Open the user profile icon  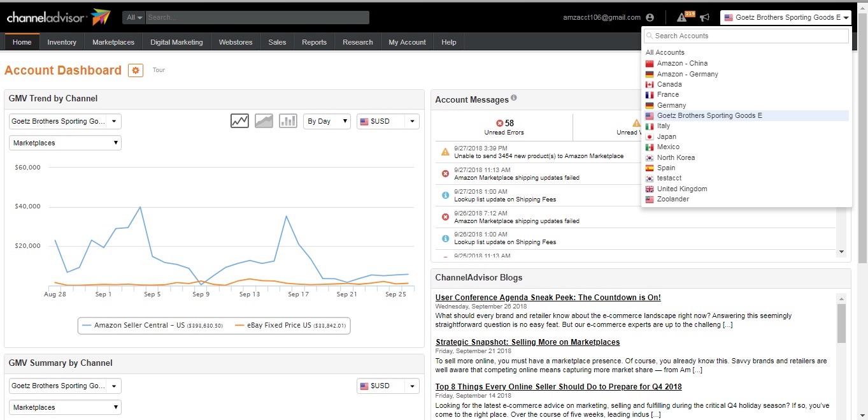pyautogui.click(x=650, y=18)
